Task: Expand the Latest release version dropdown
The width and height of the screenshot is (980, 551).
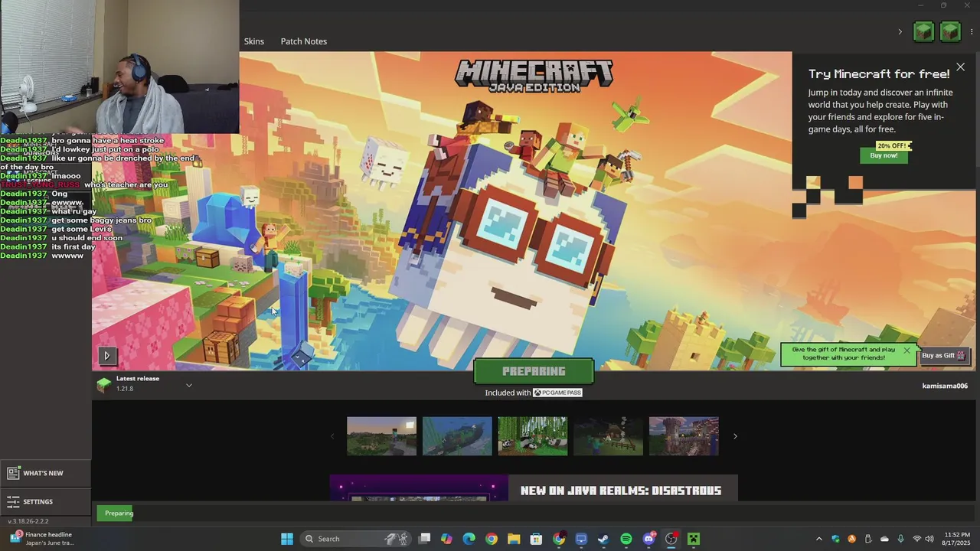Action: coord(189,385)
